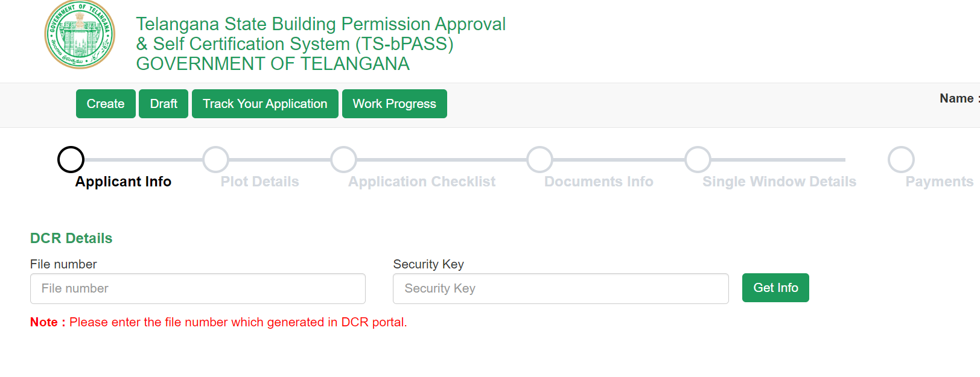Click the DCR Details heading

coord(71,238)
